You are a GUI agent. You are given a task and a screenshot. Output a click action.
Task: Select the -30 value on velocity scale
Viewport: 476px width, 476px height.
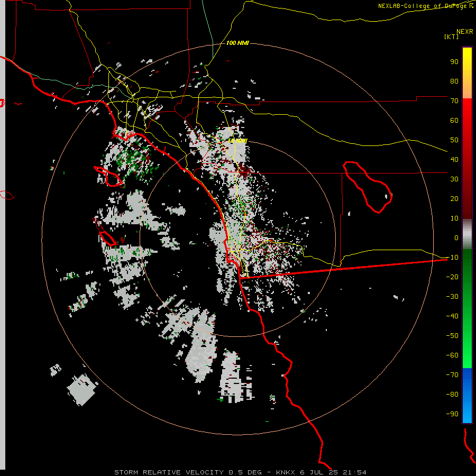pyautogui.click(x=452, y=297)
